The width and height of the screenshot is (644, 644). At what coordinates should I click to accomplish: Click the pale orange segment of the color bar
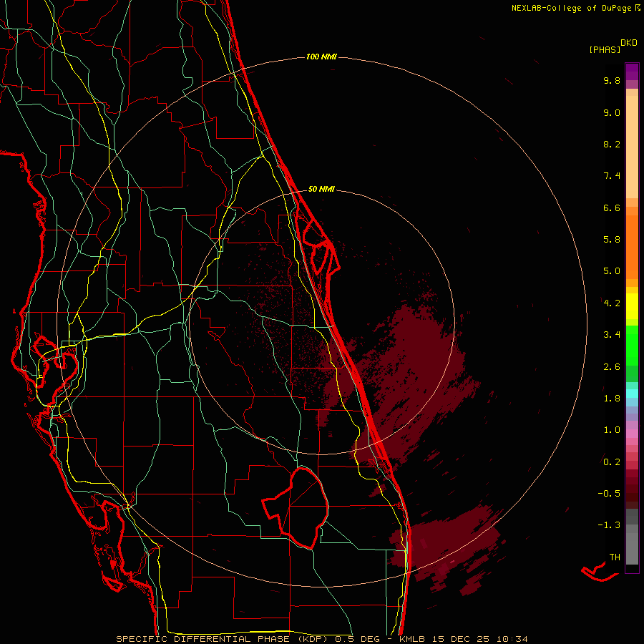[632, 146]
